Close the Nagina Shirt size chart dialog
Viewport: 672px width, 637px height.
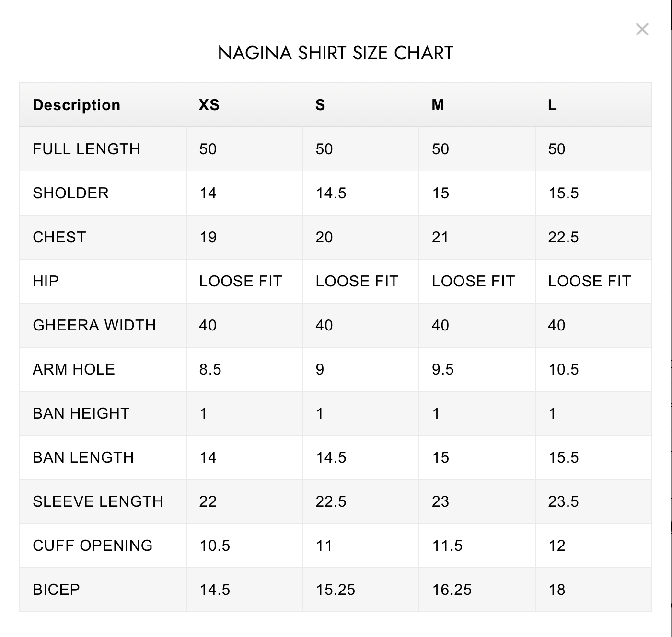point(642,30)
